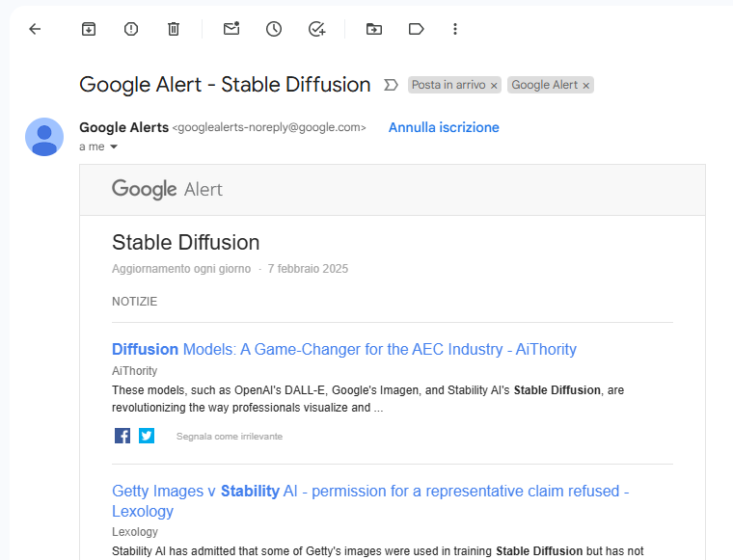733x560 pixels.
Task: Remove the 'Posta in arrivo' label
Action: coord(494,86)
